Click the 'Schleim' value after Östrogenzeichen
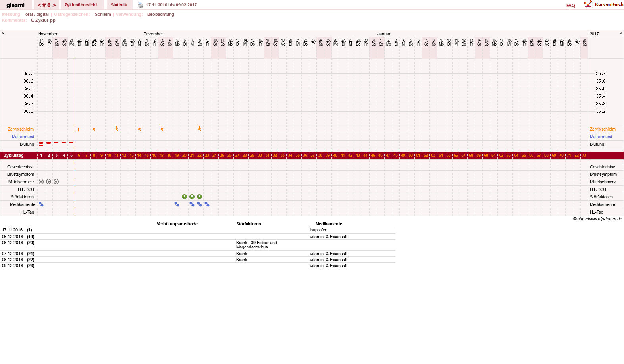This screenshot has height=364, width=624. (x=103, y=14)
